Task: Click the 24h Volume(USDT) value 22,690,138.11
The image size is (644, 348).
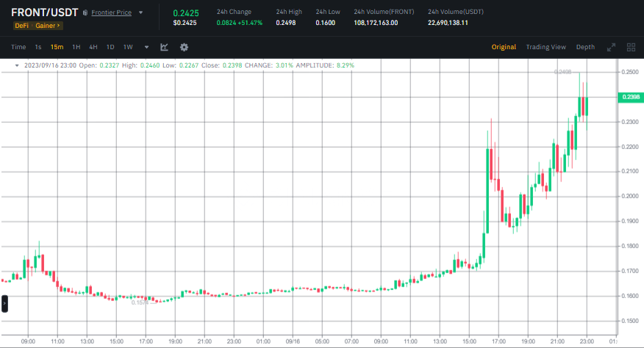Action: point(448,23)
